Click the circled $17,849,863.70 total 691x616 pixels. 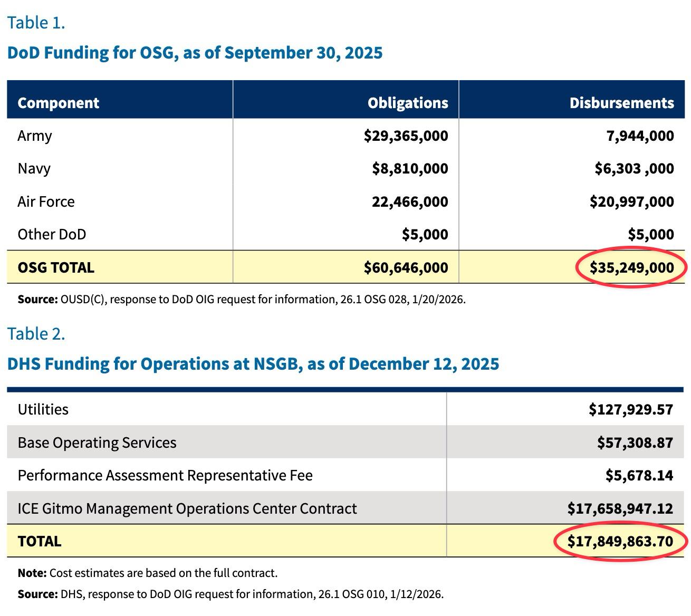620,541
